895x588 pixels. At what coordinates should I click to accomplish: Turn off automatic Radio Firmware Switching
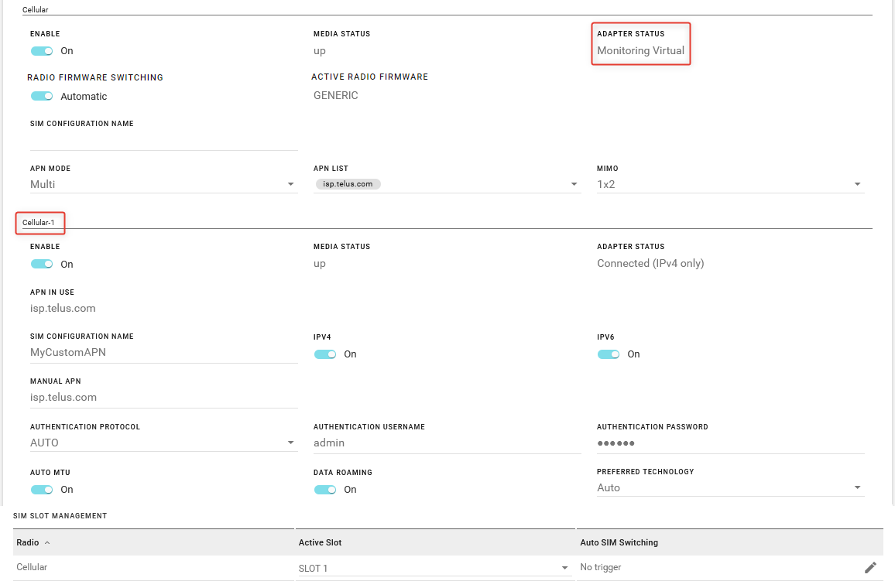[x=42, y=97]
